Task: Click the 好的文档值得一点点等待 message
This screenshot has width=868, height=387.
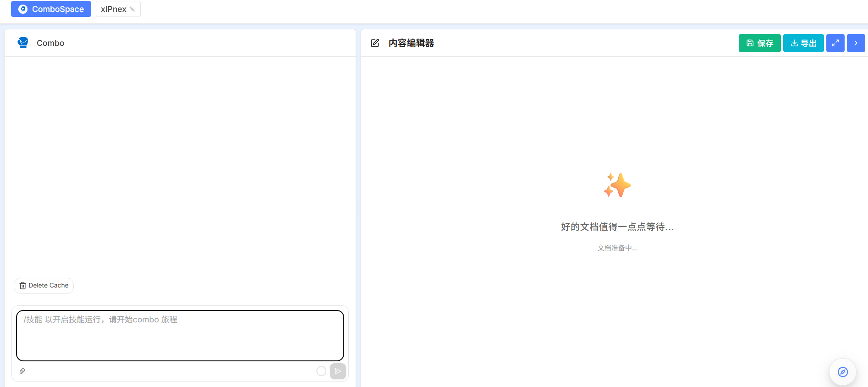Action: coord(617,227)
